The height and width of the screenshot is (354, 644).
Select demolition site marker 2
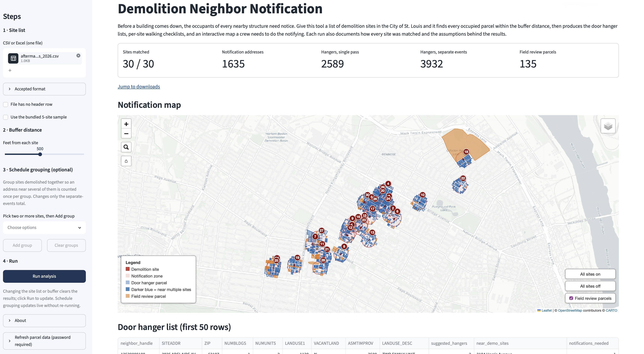click(393, 208)
